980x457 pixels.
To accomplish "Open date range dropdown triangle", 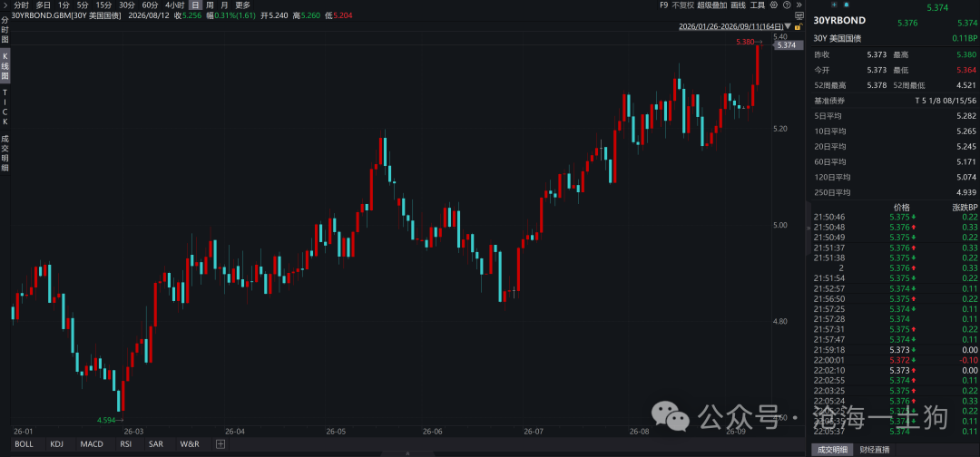I will (x=789, y=27).
